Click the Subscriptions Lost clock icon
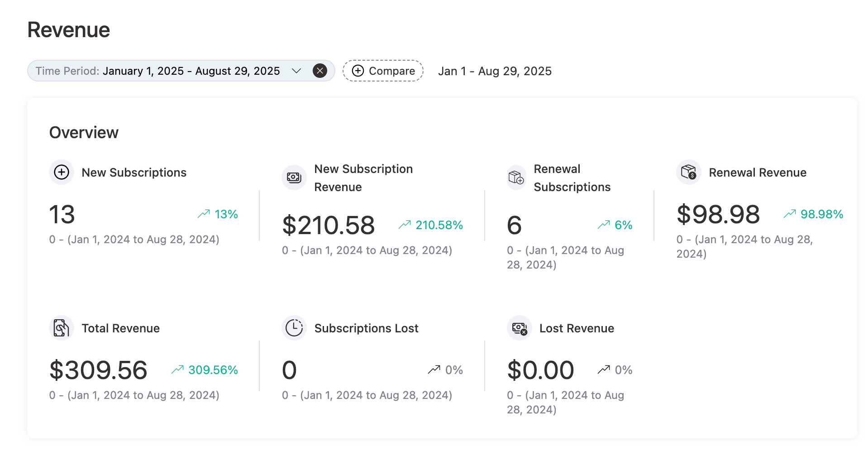This screenshot has width=868, height=451. tap(294, 328)
